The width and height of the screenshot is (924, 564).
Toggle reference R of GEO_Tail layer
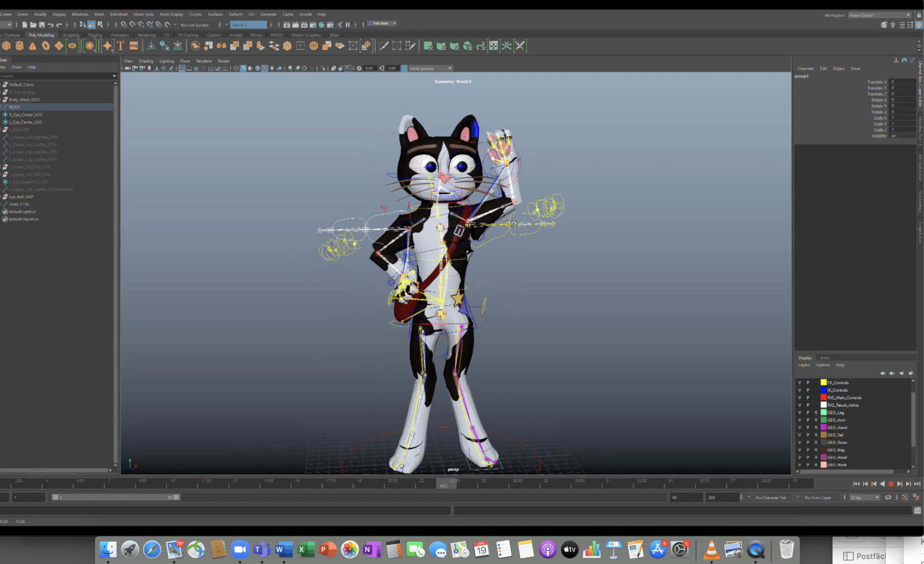click(816, 435)
